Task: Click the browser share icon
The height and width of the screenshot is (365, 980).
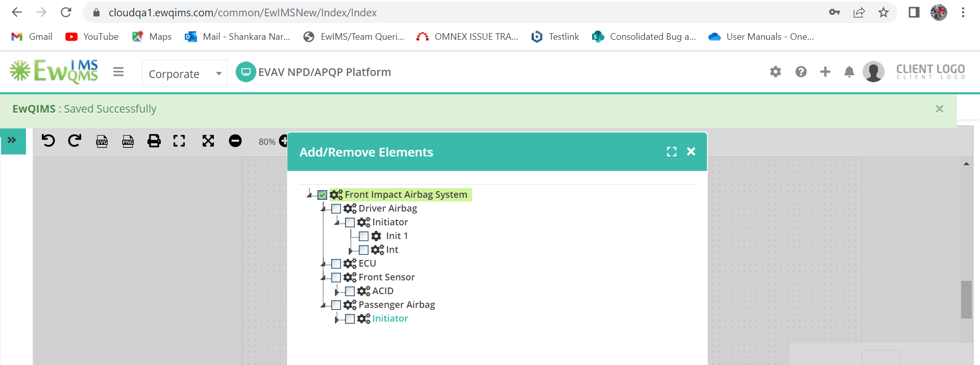Action: [x=859, y=12]
